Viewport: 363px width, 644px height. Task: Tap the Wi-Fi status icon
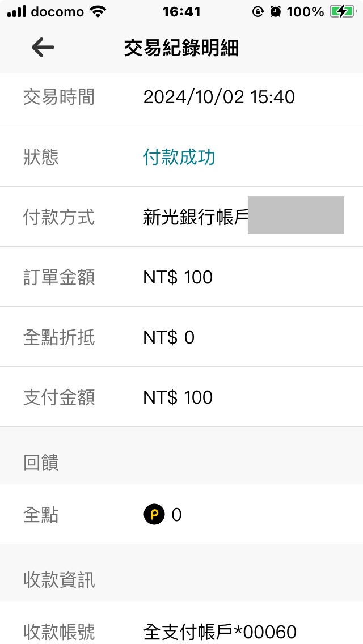(x=98, y=11)
